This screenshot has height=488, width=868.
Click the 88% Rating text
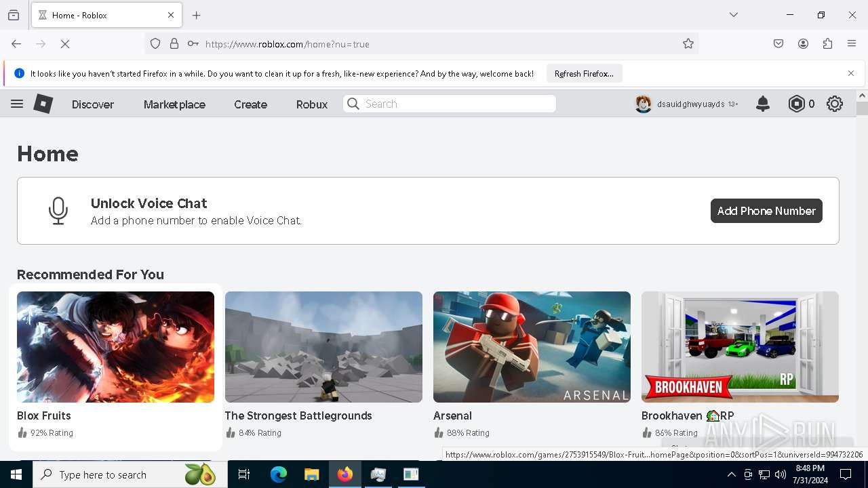468,433
